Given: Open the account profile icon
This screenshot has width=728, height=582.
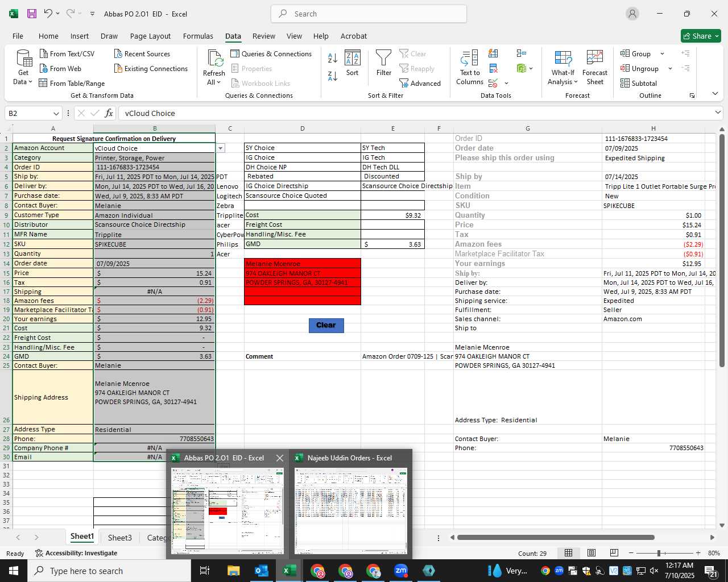Looking at the screenshot, I should coord(632,14).
